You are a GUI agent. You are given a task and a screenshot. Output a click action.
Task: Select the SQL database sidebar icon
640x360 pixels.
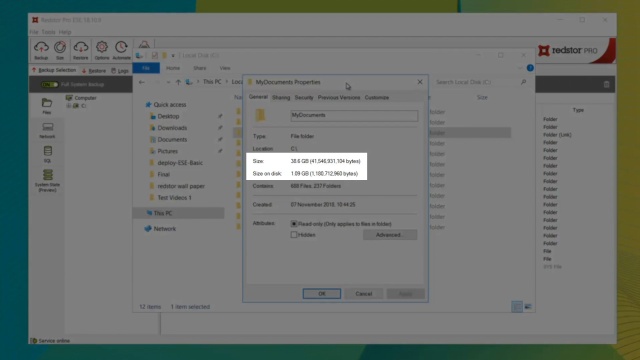coord(47,154)
